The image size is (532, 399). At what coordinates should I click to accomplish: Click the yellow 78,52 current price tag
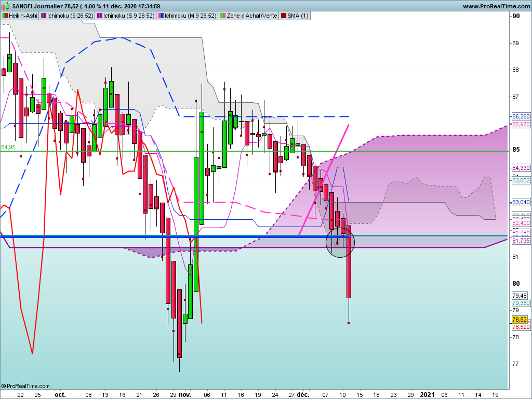point(520,320)
